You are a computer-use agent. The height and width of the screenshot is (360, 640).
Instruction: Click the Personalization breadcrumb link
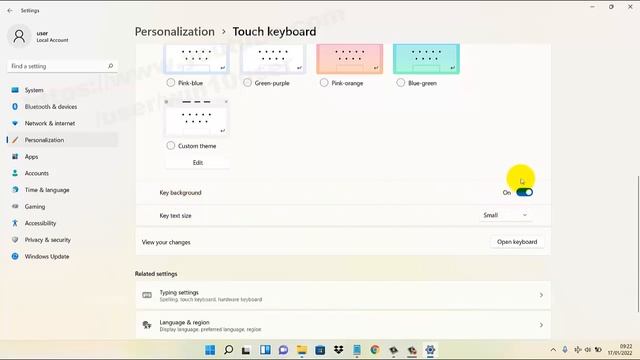(175, 31)
